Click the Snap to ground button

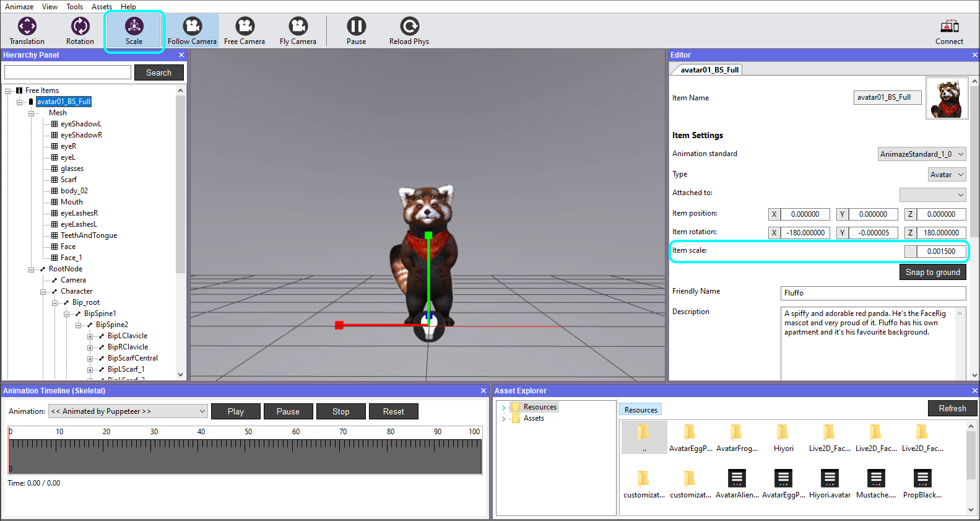point(932,272)
